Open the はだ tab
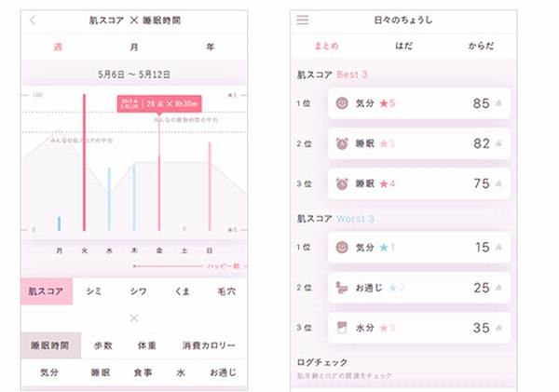The width and height of the screenshot is (559, 392). pos(403,47)
